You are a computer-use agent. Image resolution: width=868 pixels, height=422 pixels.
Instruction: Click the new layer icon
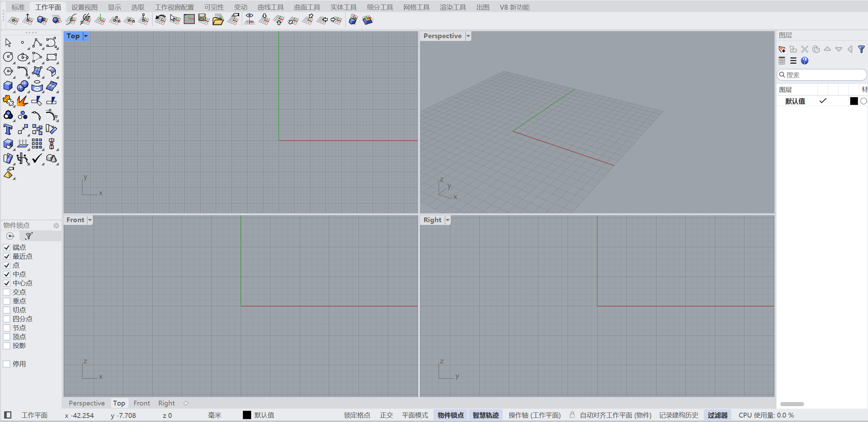coord(782,49)
